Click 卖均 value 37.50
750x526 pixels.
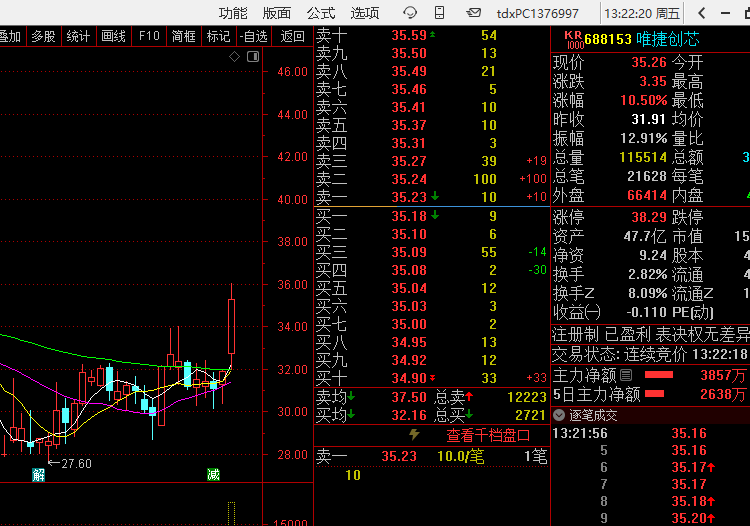click(x=409, y=397)
